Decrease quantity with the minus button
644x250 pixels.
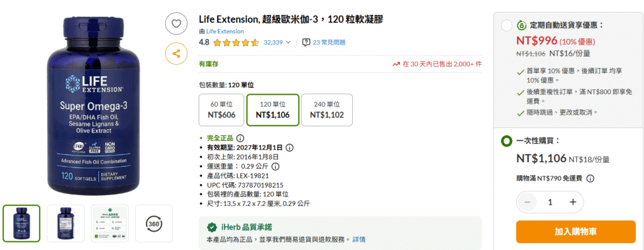click(528, 202)
